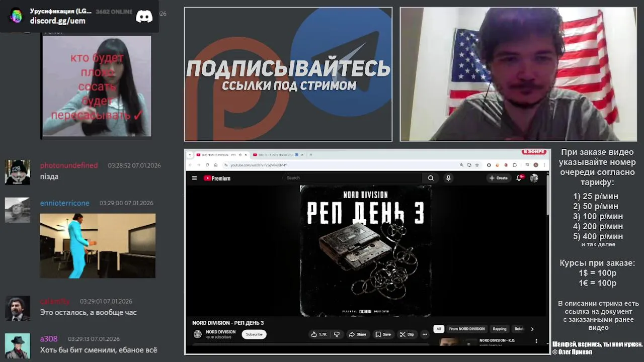Open the NORD DIVISION channel name link
The width and height of the screenshot is (644, 362).
coord(220,332)
